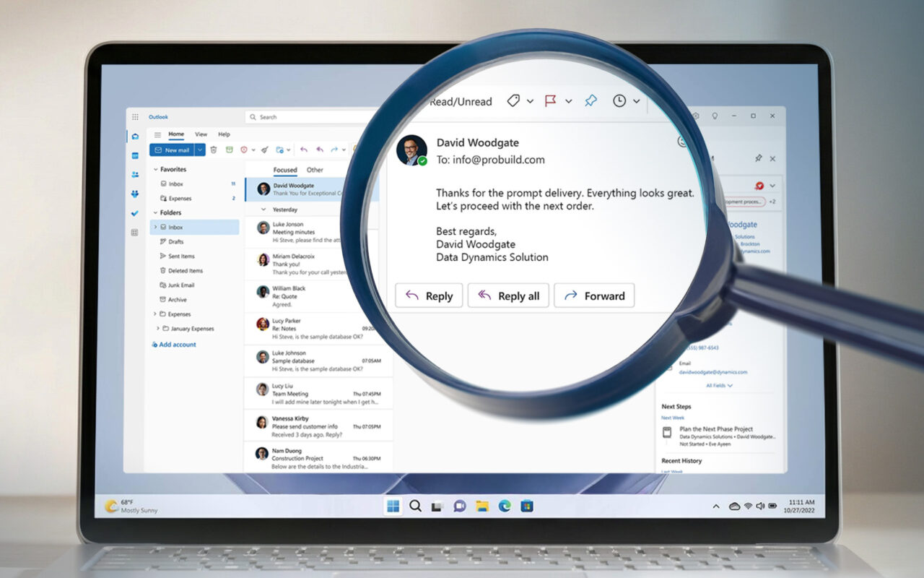Viewport: 924px width, 578px height.
Task: Open the New mail dropdown arrow
Action: (x=200, y=150)
